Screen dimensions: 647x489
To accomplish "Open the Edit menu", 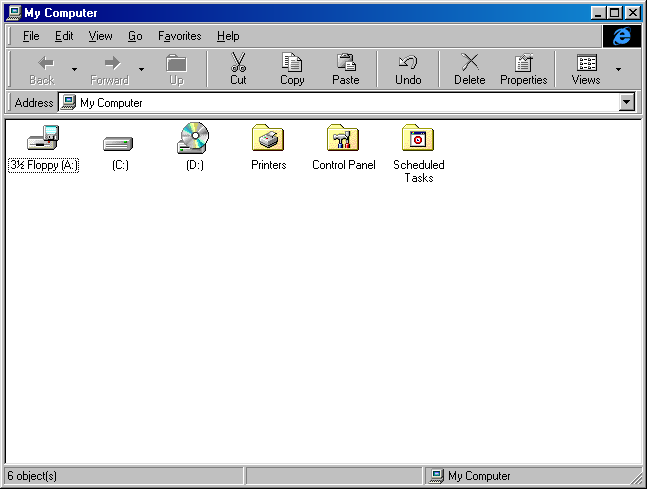I will click(x=64, y=36).
